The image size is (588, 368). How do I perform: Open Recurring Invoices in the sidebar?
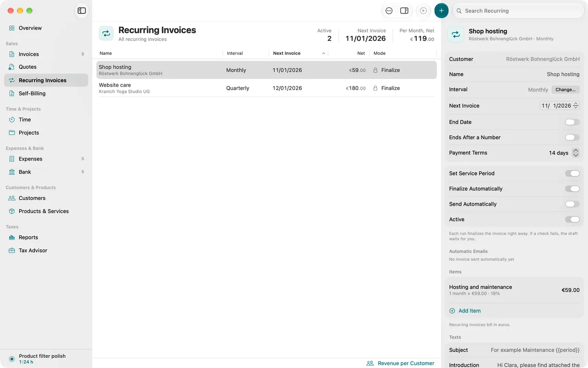click(46, 80)
